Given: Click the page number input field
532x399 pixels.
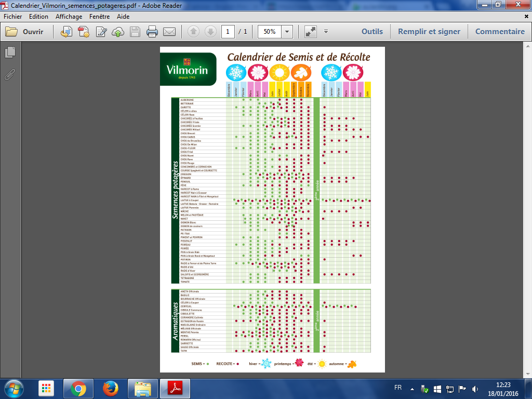Looking at the screenshot, I should (228, 32).
